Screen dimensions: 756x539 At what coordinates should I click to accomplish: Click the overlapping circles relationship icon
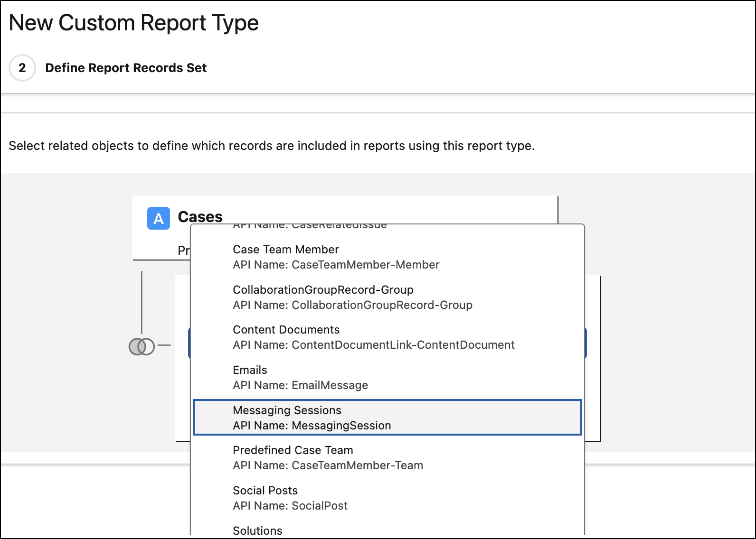[142, 346]
